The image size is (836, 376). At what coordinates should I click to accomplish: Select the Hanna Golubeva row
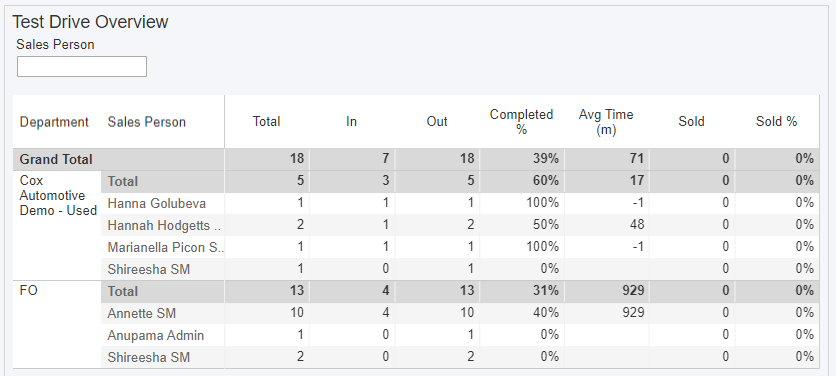(x=460, y=203)
